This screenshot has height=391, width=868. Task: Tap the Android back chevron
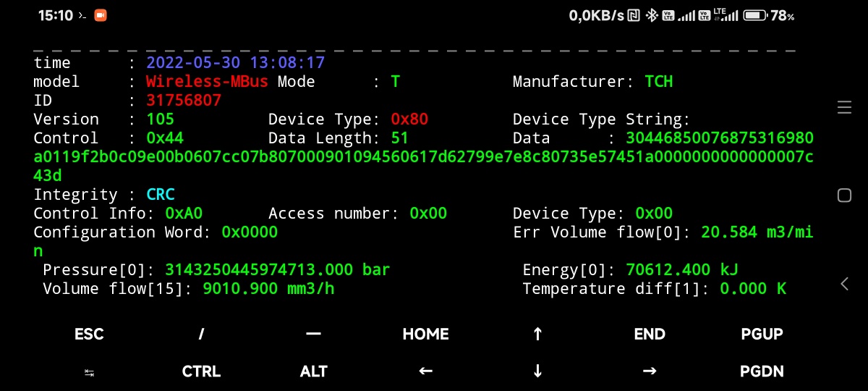click(x=844, y=284)
